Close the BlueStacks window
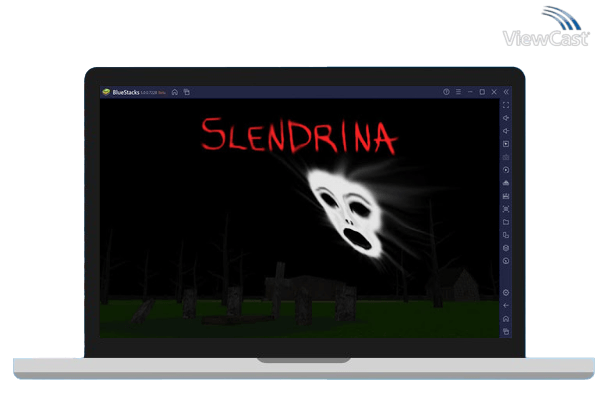Screen dimensions: 602x414 click(494, 92)
